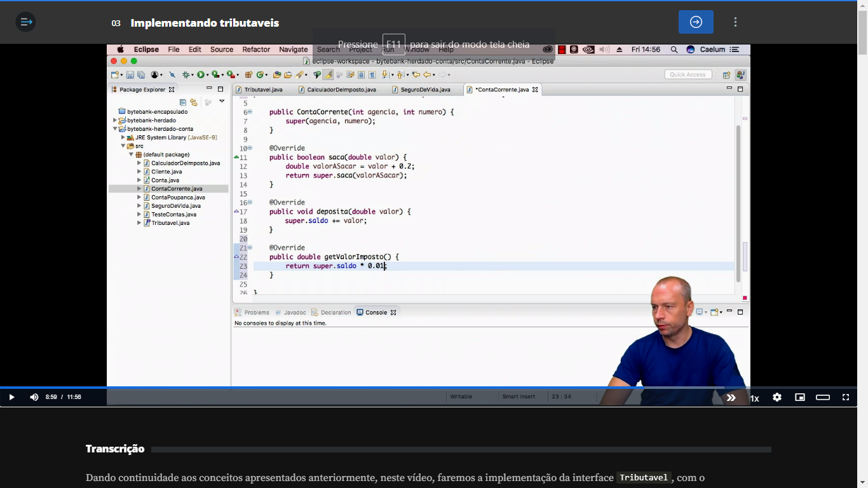The image size is (868, 488).
Task: Click the Collapse All icon in Package Explorer
Action: click(183, 102)
